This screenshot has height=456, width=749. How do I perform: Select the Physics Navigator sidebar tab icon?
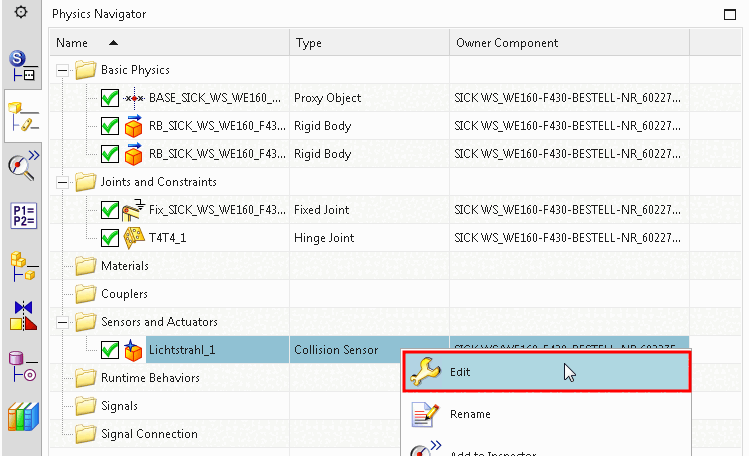21,116
